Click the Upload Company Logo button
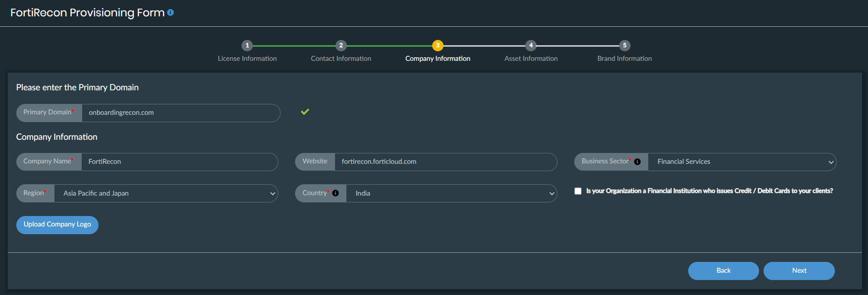This screenshot has height=295, width=868. point(57,225)
